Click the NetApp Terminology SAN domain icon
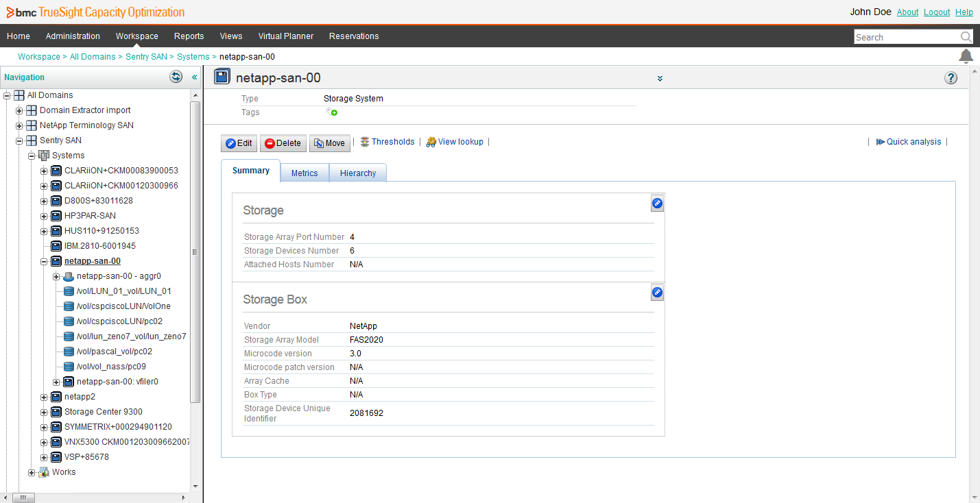Image resolution: width=980 pixels, height=503 pixels. pyautogui.click(x=32, y=125)
